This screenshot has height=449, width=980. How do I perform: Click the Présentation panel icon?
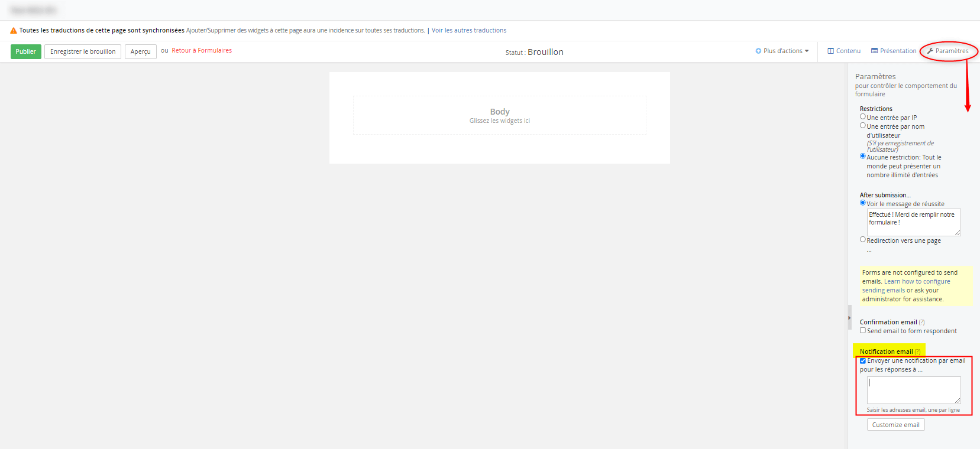874,51
